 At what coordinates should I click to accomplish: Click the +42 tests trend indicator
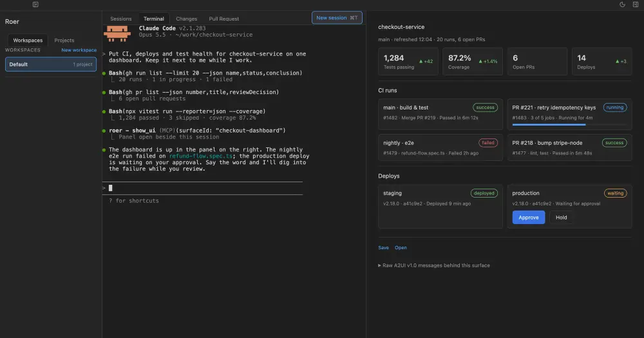[x=426, y=62]
